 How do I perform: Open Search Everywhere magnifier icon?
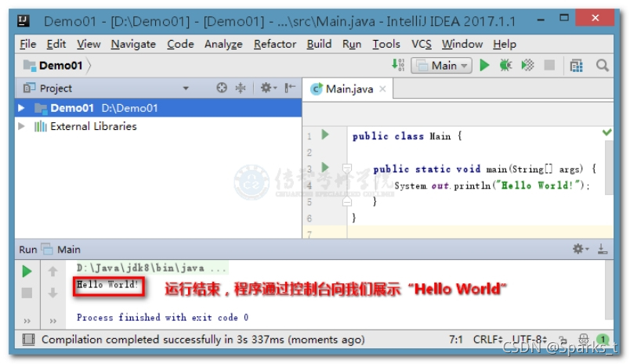click(602, 66)
